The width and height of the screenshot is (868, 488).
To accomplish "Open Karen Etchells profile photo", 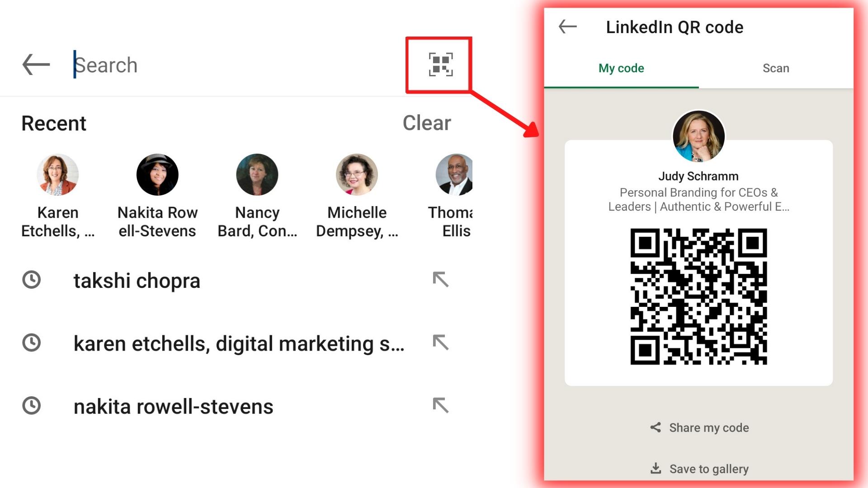I will pyautogui.click(x=57, y=174).
